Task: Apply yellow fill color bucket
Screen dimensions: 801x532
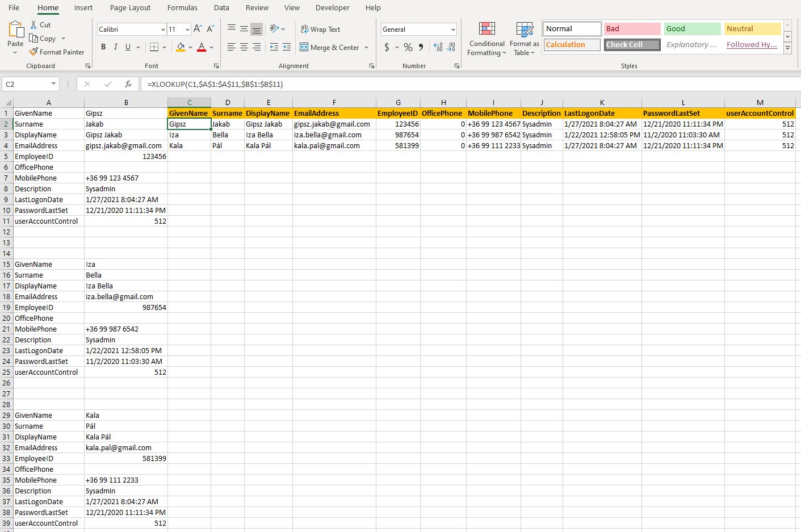Action: [x=181, y=47]
